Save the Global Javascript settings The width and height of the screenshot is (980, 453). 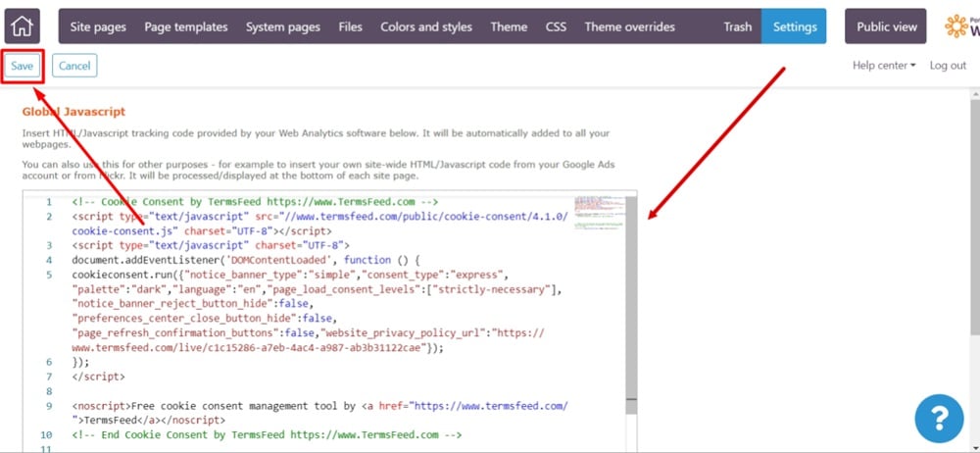[22, 66]
